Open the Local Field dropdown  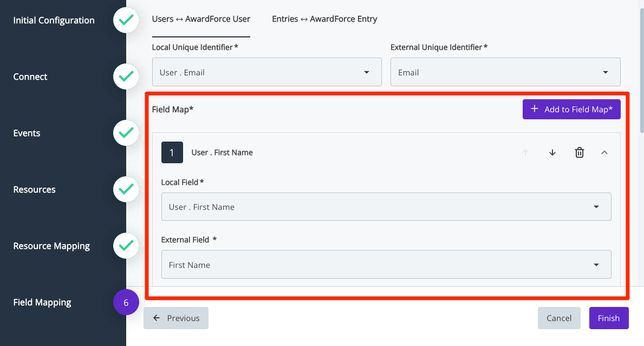click(386, 207)
